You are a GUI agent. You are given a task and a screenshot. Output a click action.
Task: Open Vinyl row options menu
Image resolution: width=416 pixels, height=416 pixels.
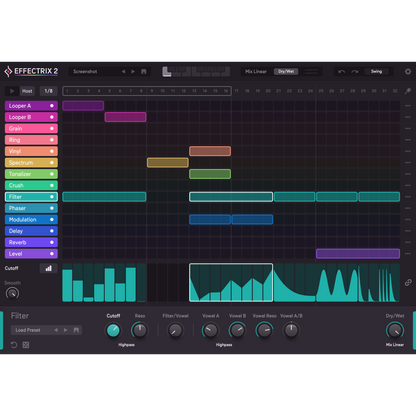point(407,151)
